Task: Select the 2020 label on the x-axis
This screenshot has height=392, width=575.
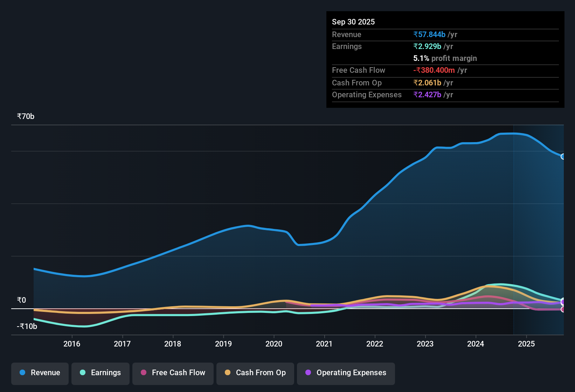Action: [274, 344]
